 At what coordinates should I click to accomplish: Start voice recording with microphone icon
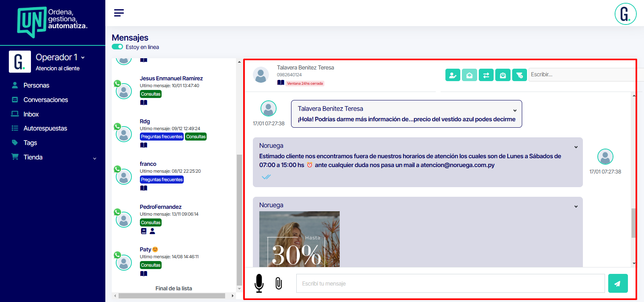(x=259, y=283)
